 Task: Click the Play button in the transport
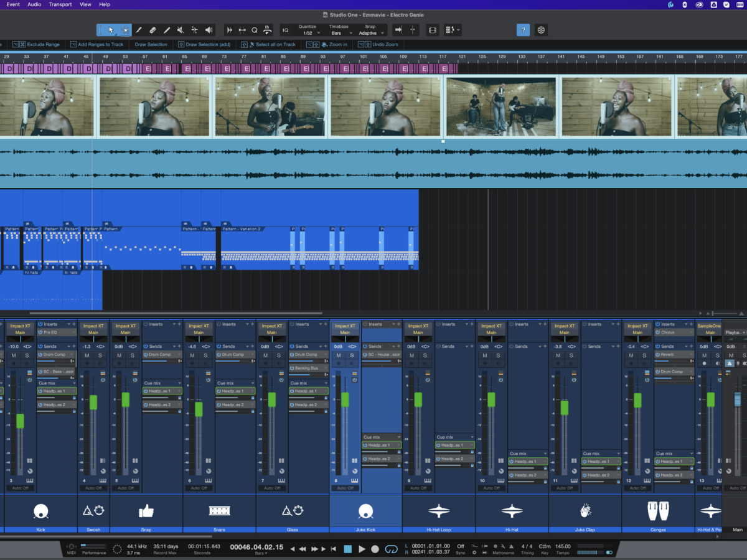point(362,549)
